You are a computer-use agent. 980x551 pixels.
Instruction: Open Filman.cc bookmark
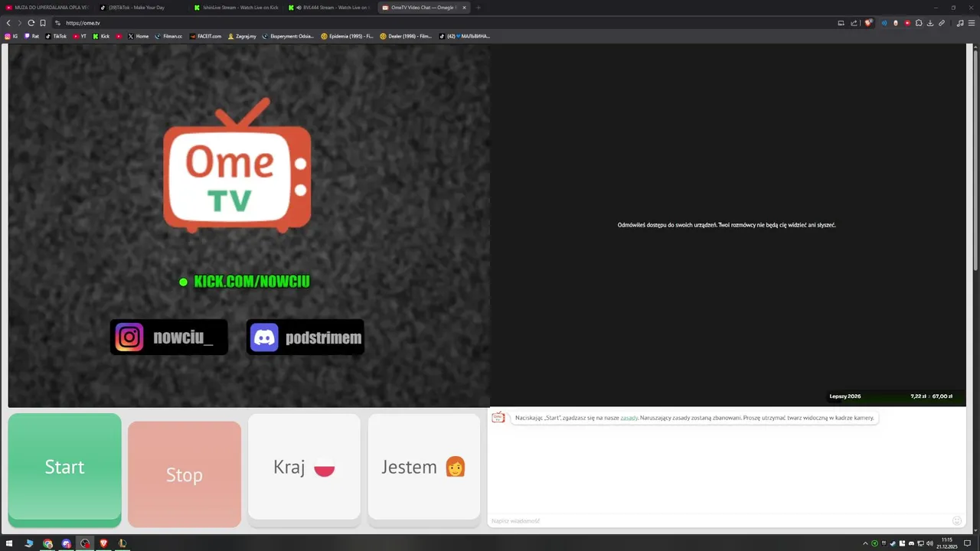coord(168,36)
